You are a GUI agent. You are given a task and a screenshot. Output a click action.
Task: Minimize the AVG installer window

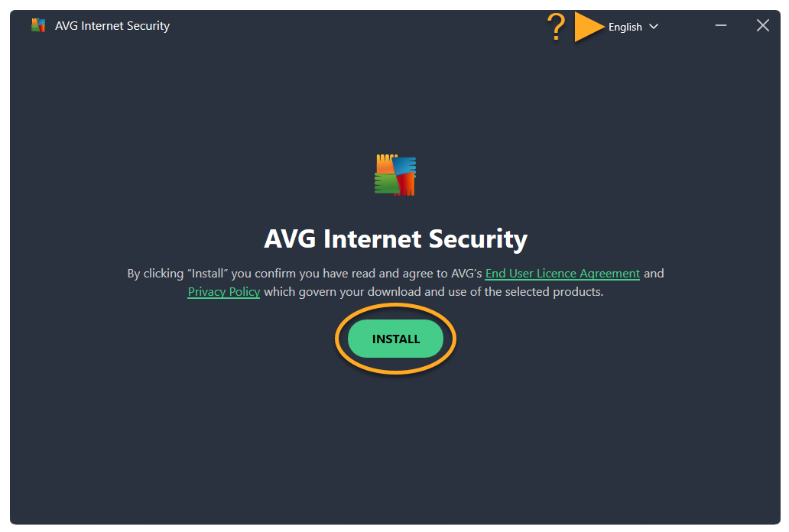coord(720,25)
